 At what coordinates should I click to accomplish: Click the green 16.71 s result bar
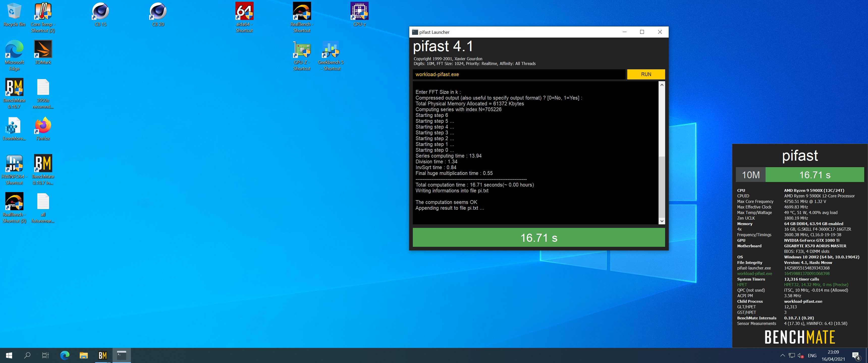pyautogui.click(x=539, y=237)
